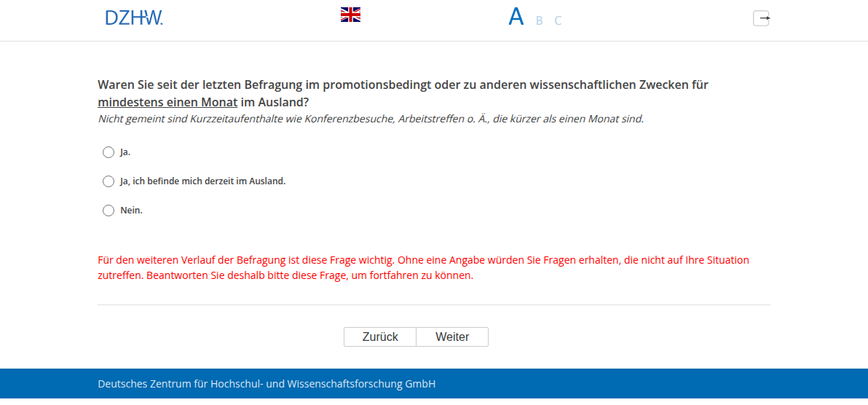
Task: Continue with the Weiter button
Action: click(x=452, y=337)
